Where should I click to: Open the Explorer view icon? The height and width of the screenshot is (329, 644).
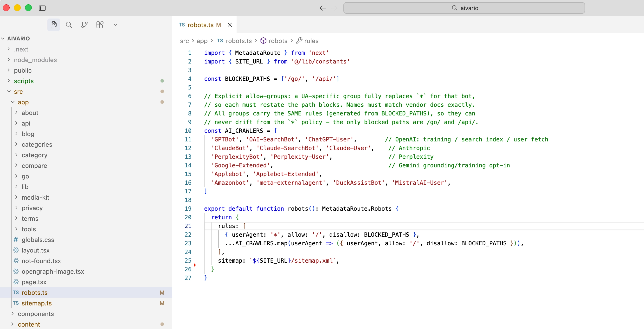pyautogui.click(x=53, y=25)
